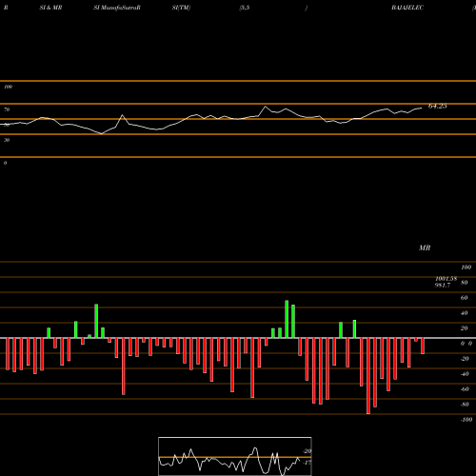Click the 981.7 price value
Viewport: 476px width, 476px height.
pos(443,285)
